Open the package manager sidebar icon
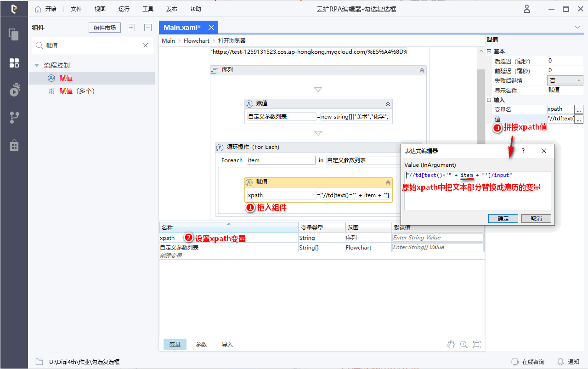Viewport: 588px width, 369px height. coord(14,146)
